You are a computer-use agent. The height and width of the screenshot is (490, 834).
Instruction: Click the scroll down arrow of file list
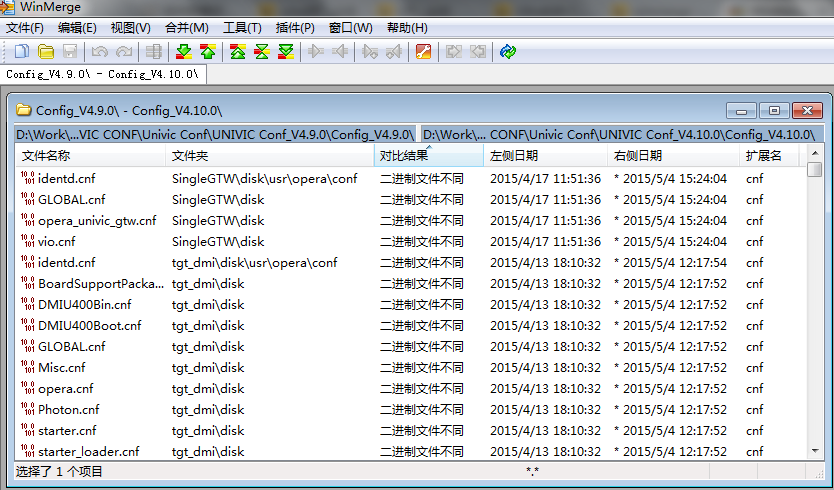tap(815, 451)
